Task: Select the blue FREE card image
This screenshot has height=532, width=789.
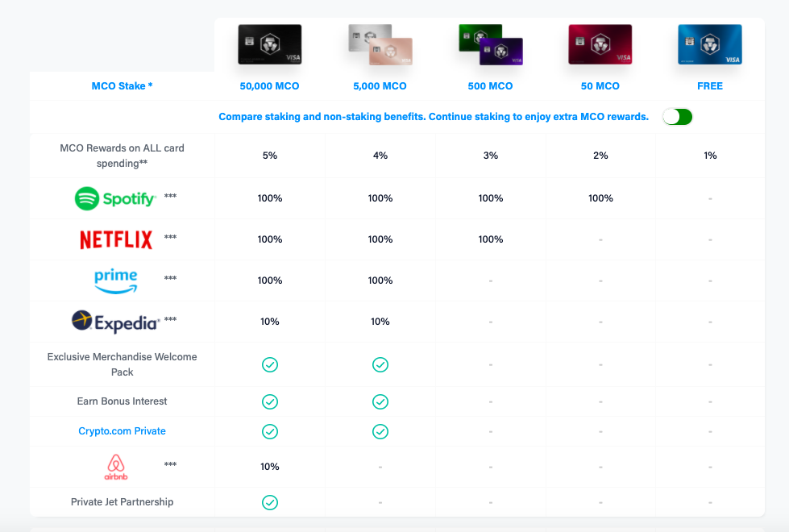Action: pos(710,44)
